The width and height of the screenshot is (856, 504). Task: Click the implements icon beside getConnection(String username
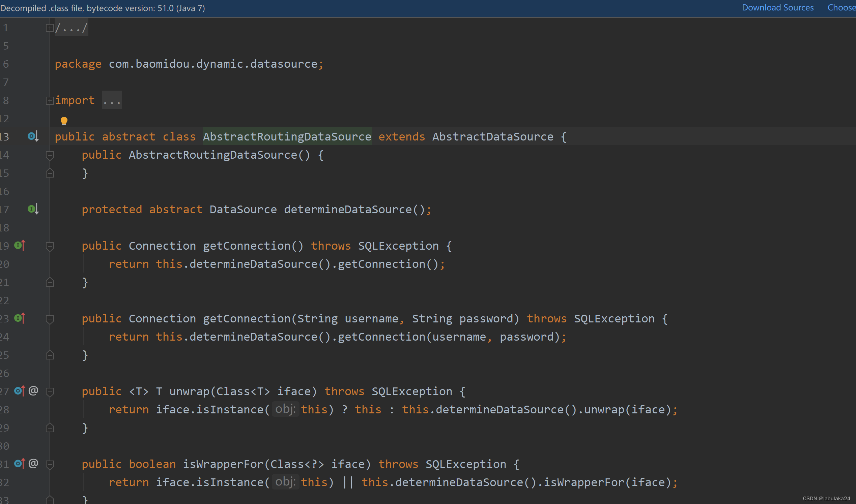19,318
